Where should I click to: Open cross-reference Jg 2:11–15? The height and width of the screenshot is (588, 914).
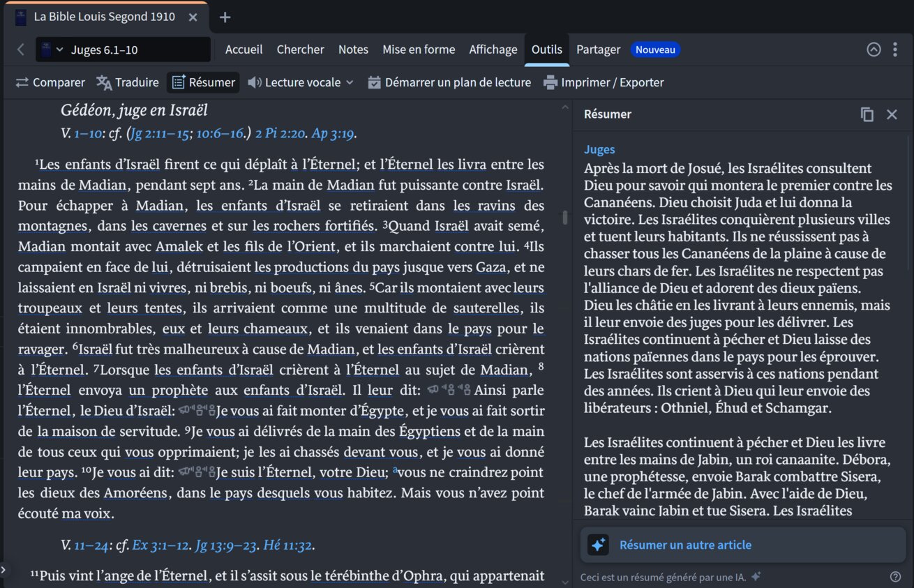159,133
